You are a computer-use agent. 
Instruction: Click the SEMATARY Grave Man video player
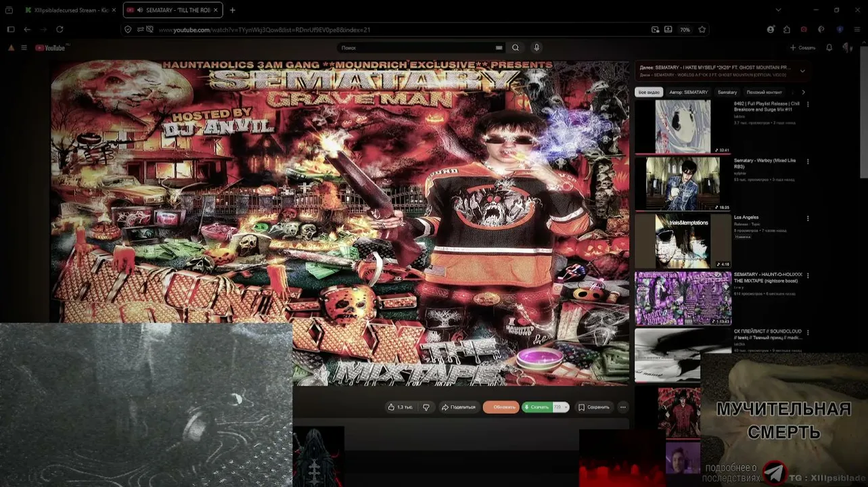[x=340, y=223]
